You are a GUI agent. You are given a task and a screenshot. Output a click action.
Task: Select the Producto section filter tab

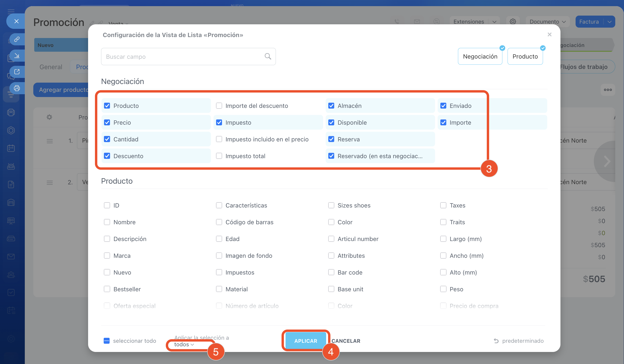coord(525,56)
